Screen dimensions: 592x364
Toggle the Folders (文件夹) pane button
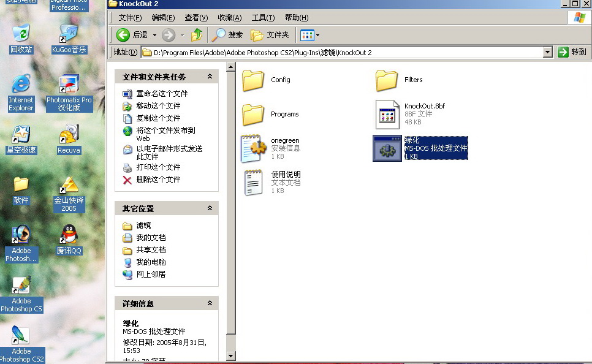tap(270, 35)
